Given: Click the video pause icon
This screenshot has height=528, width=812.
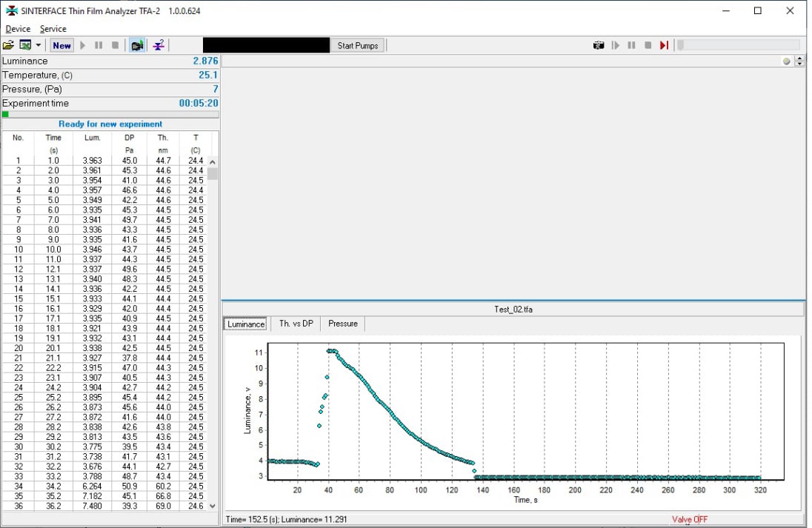Looking at the screenshot, I should pos(631,46).
